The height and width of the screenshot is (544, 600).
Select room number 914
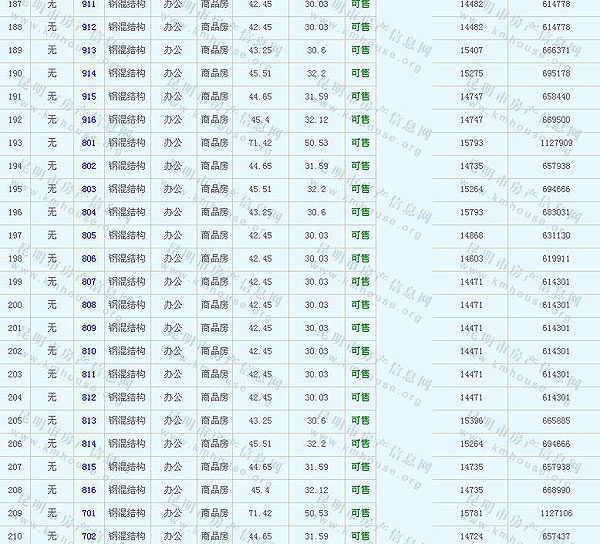point(89,73)
